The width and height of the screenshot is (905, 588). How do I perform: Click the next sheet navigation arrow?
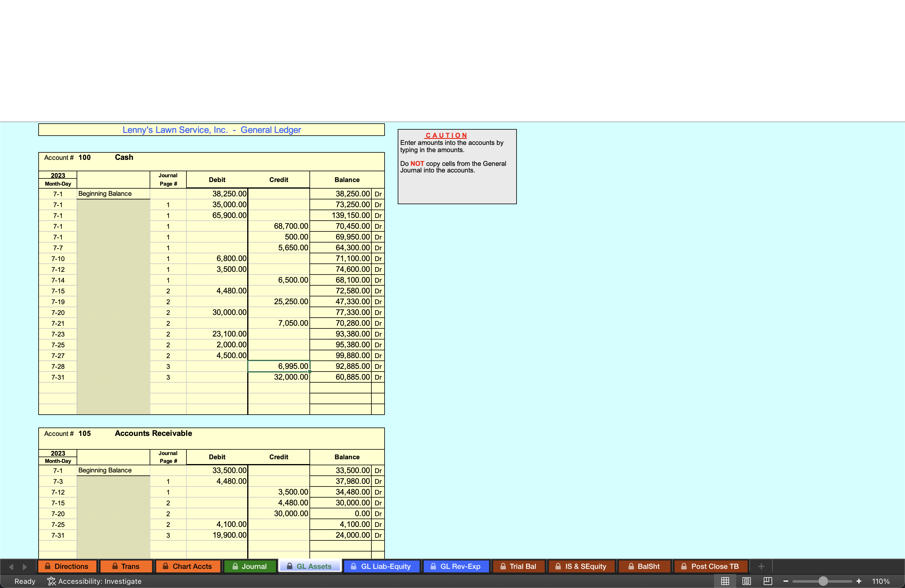[x=25, y=566]
